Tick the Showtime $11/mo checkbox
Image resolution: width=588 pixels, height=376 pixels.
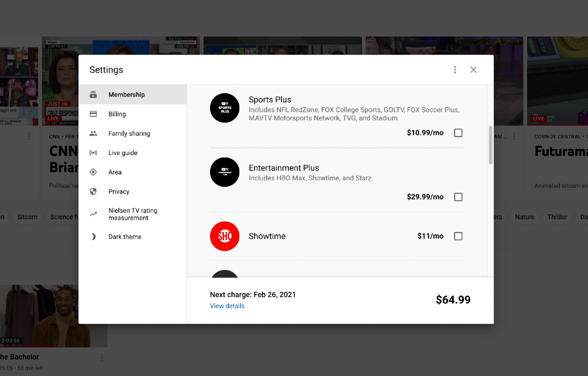(458, 236)
